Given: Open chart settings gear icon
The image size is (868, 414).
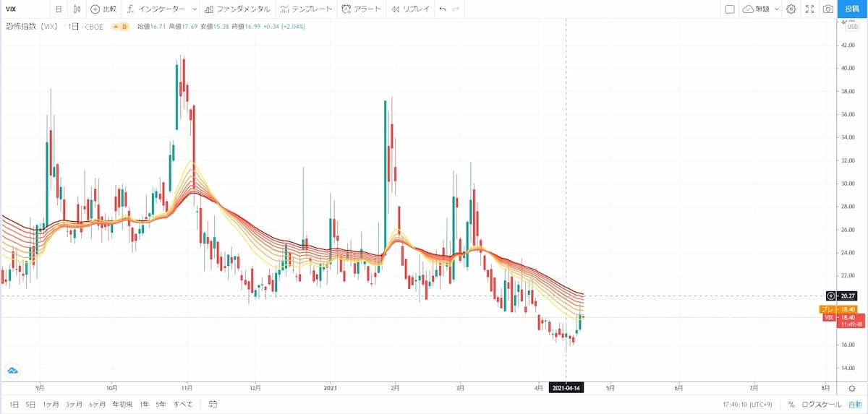Looking at the screenshot, I should pos(791,9).
